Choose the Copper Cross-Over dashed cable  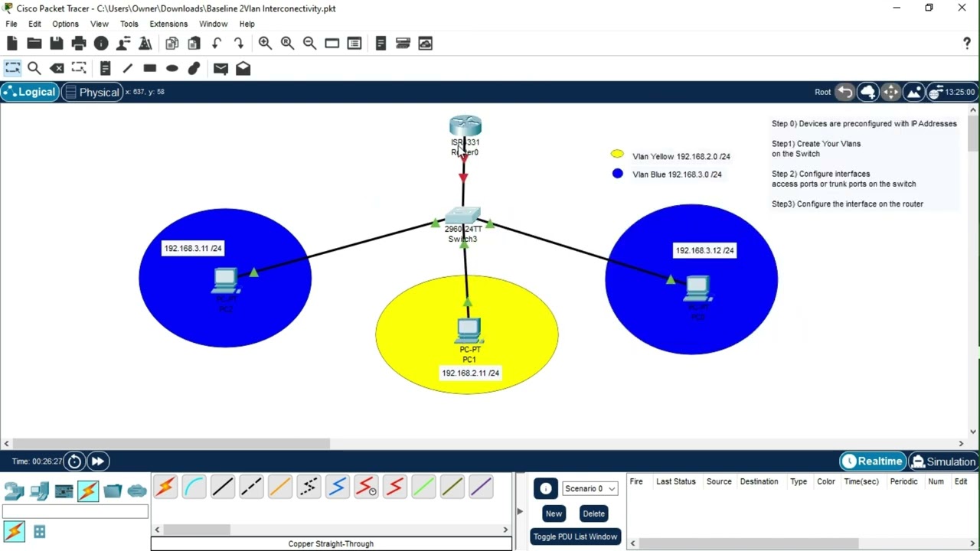point(251,487)
